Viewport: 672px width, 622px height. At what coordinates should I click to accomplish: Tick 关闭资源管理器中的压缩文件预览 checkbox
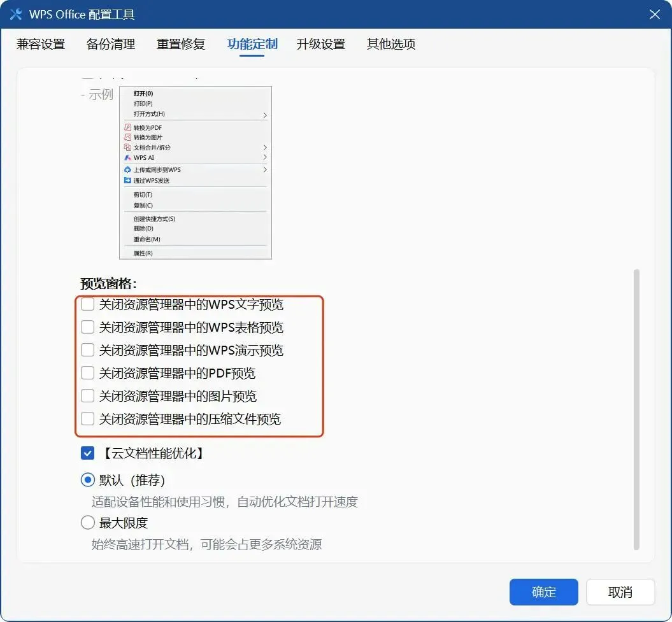pyautogui.click(x=87, y=418)
